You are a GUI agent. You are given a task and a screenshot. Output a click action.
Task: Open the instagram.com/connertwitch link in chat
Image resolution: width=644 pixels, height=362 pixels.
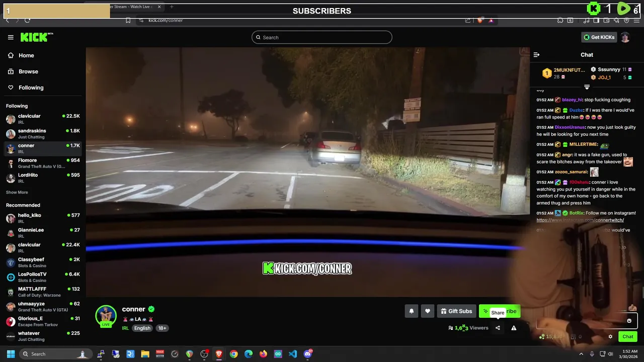[580, 220]
